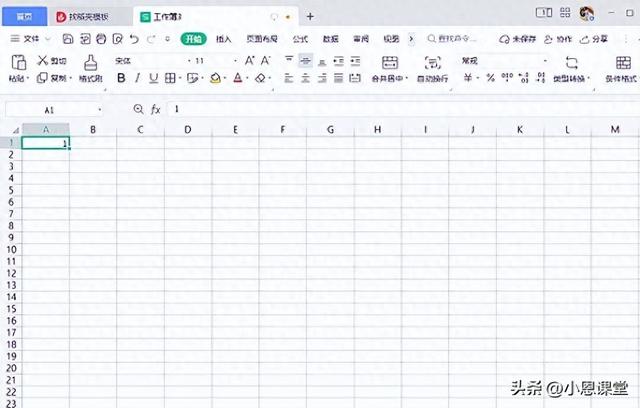The height and width of the screenshot is (408, 640).
Task: Expand the currency format dropdown arrow
Action: tap(478, 78)
